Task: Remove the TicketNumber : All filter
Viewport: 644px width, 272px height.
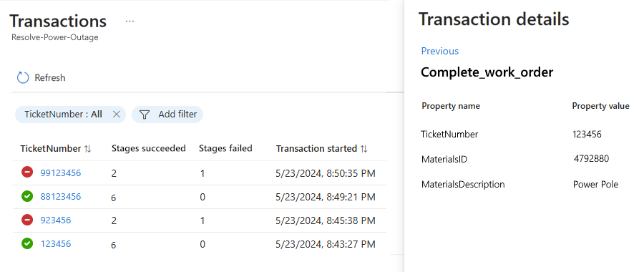Action: 116,115
